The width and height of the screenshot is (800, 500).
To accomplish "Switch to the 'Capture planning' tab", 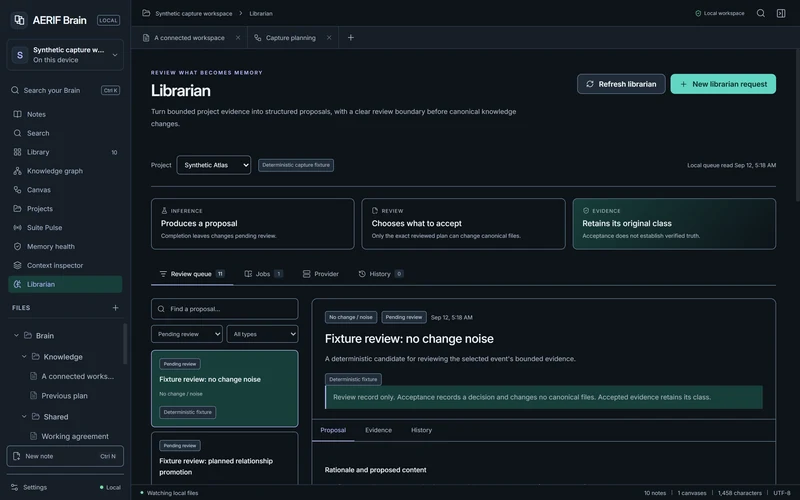I will click(x=291, y=38).
